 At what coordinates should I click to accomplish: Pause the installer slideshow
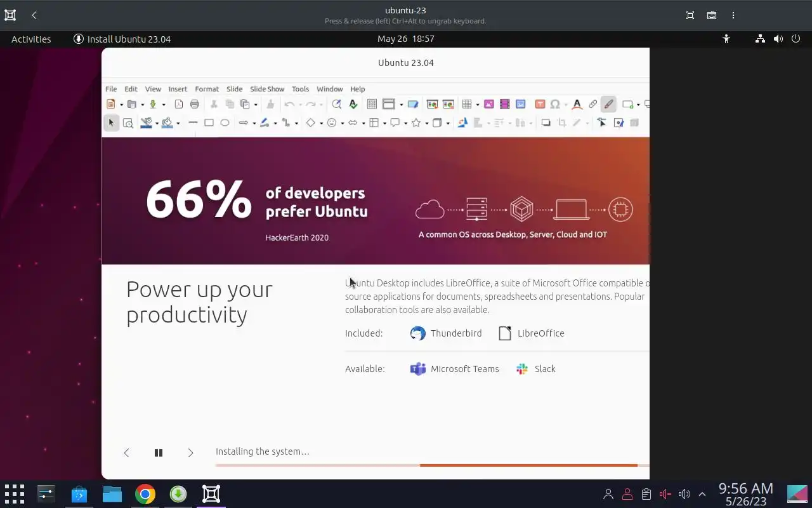click(x=159, y=453)
